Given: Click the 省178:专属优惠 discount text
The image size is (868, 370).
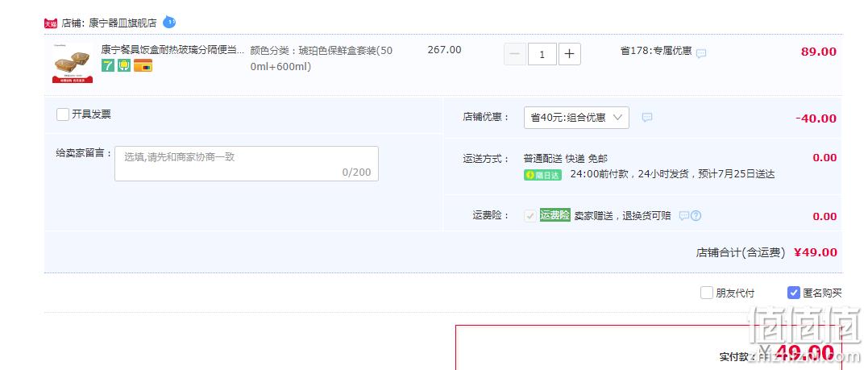Looking at the screenshot, I should tap(656, 51).
